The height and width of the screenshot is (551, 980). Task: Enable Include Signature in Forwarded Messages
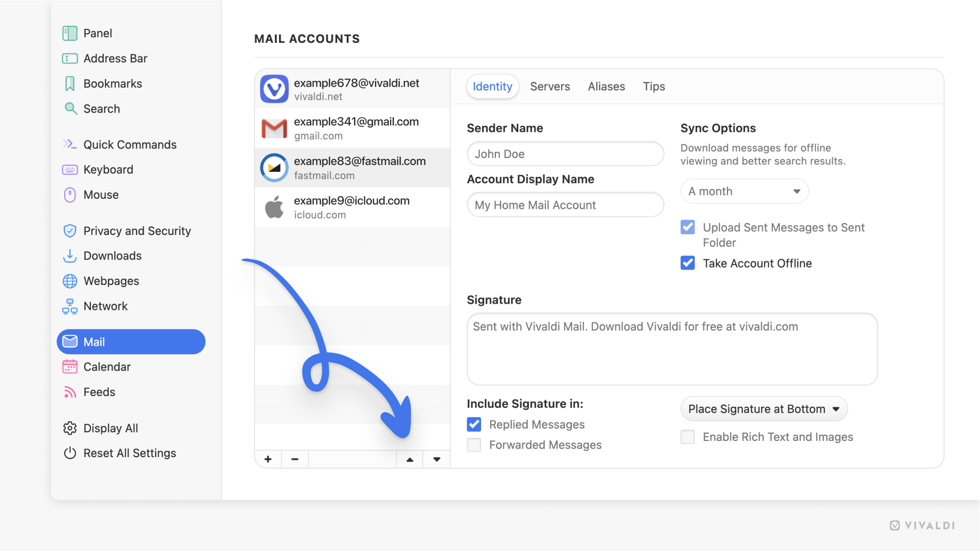[x=474, y=444]
